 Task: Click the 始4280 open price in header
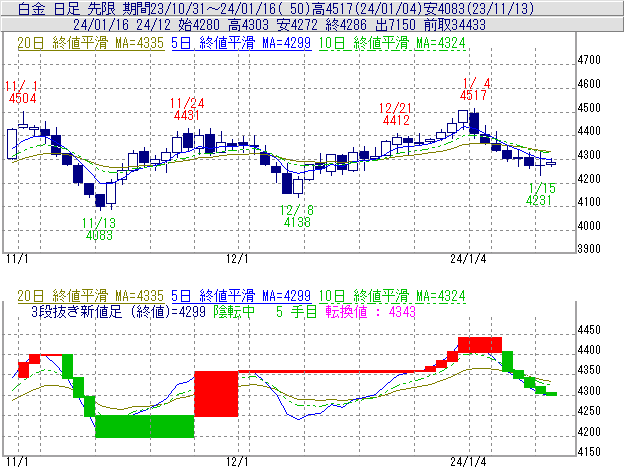(x=199, y=25)
